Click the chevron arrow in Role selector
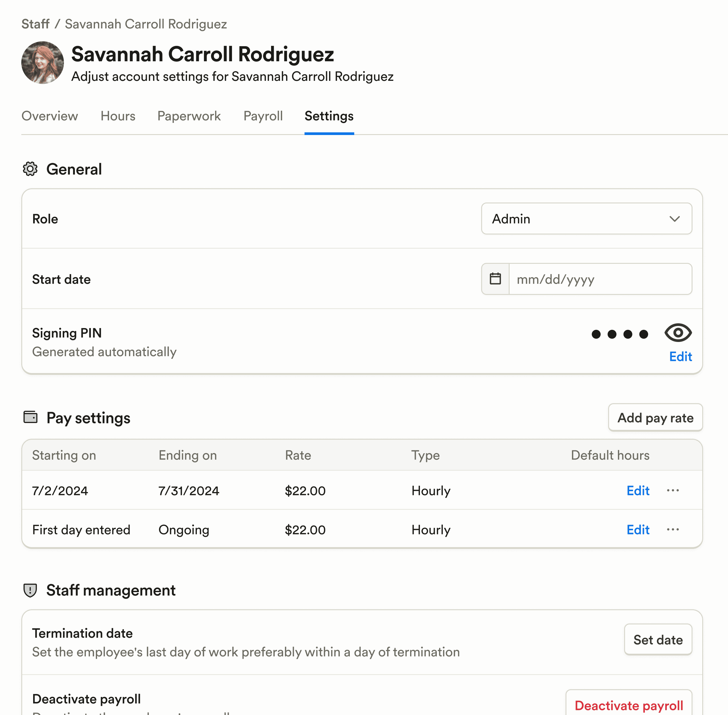Image resolution: width=728 pixels, height=715 pixels. point(674,219)
